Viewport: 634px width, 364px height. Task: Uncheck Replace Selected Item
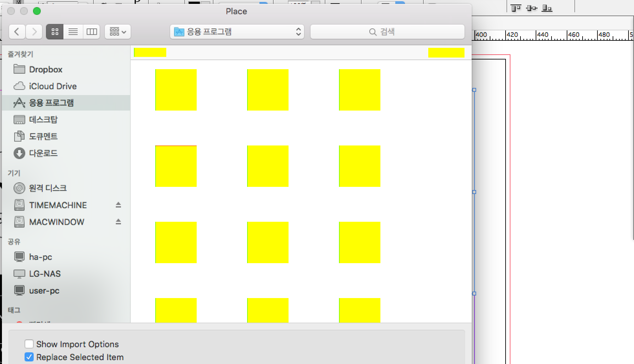29,357
